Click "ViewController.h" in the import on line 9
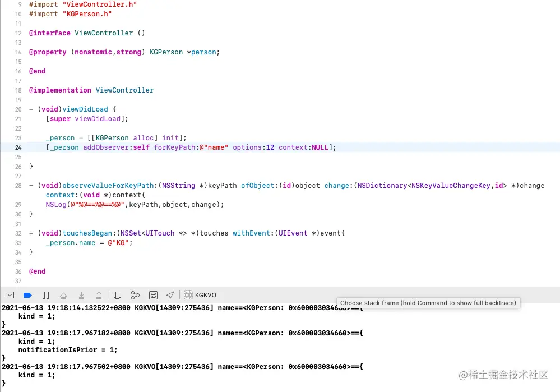560x392 pixels. [100, 4]
